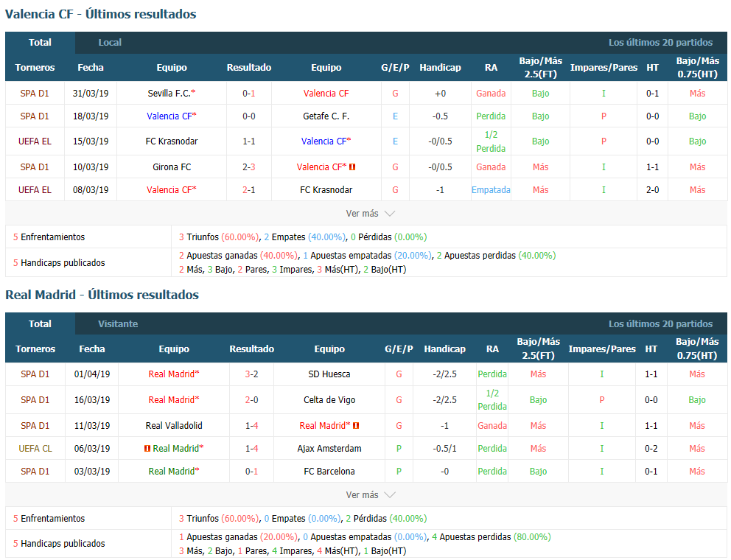Viewport: 731px width, 560px height.
Task: Click the Impares/Pares header in Real Madrid table
Action: [602, 349]
